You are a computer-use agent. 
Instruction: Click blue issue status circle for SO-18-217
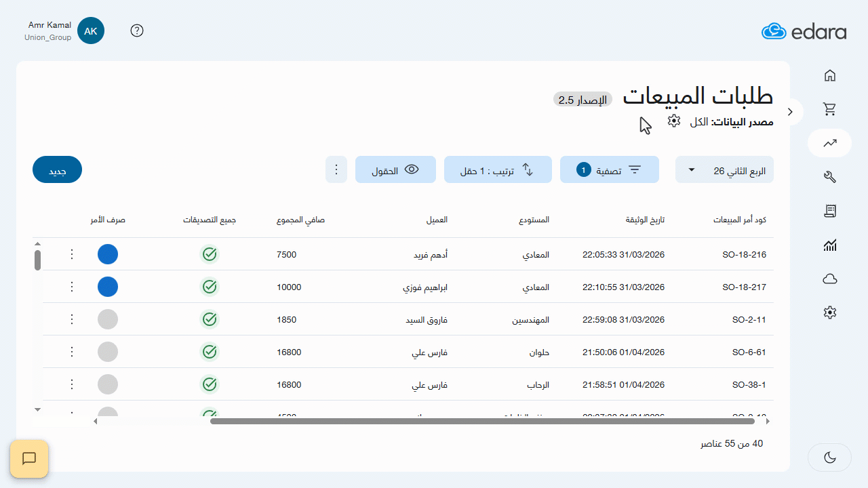tap(108, 287)
